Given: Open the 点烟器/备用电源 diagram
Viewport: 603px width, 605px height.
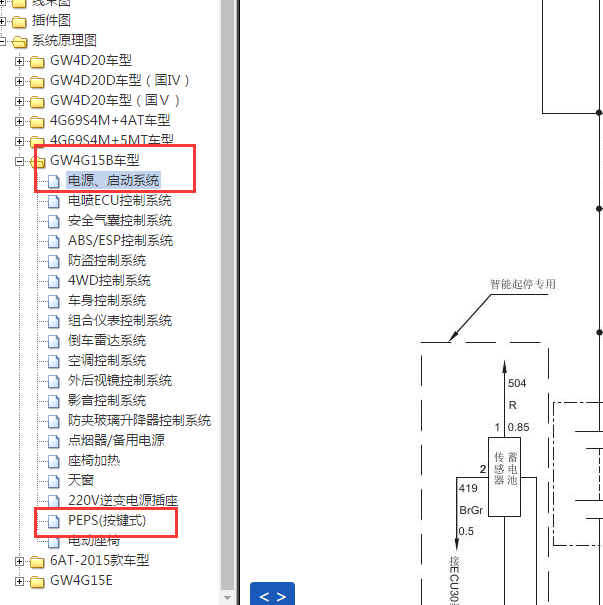Looking at the screenshot, I should [116, 440].
